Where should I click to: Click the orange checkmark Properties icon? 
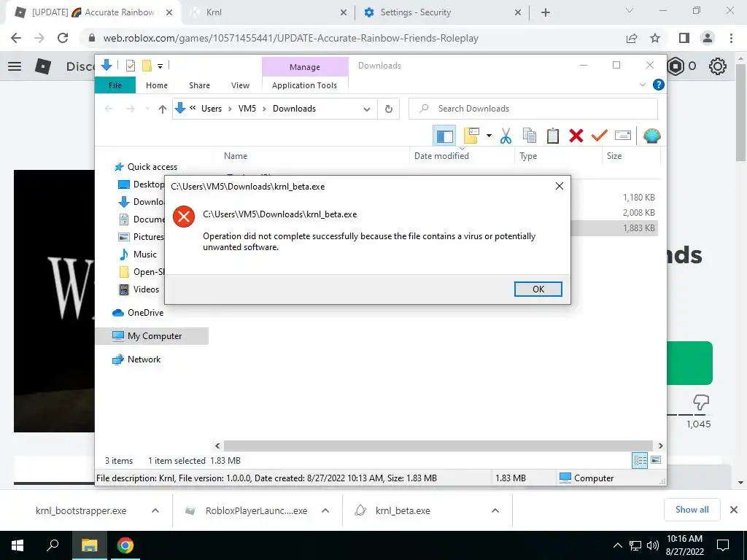point(600,136)
